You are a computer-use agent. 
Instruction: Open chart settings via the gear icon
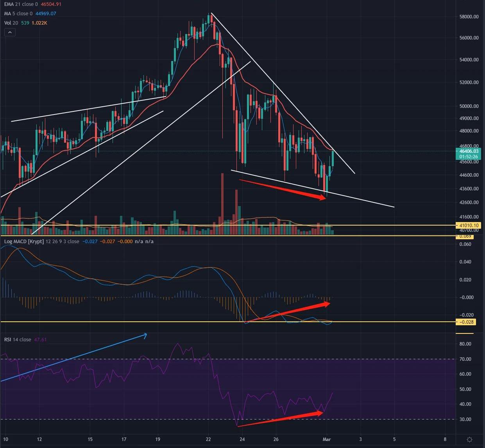pos(469,439)
